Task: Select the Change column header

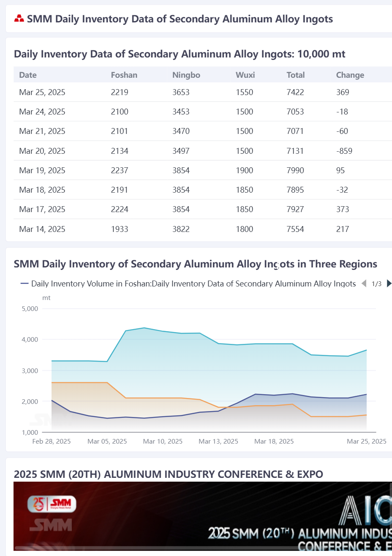Action: click(x=350, y=75)
